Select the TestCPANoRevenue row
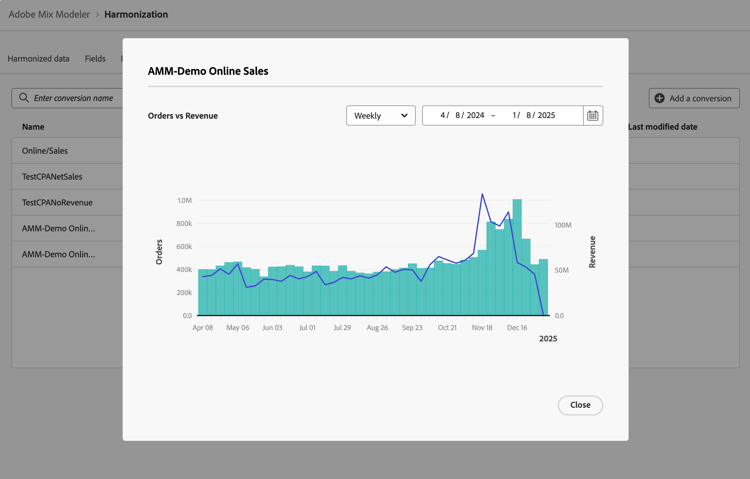750x479 pixels. pos(67,202)
